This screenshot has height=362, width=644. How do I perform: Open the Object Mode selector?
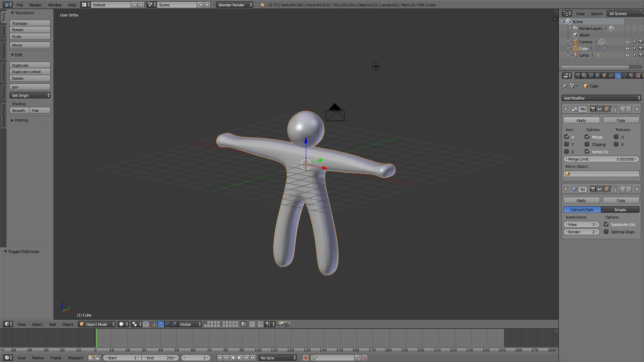click(97, 324)
